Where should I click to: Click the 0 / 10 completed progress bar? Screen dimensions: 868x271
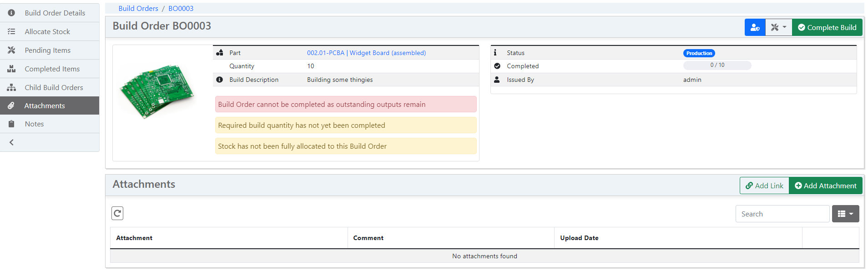click(717, 65)
